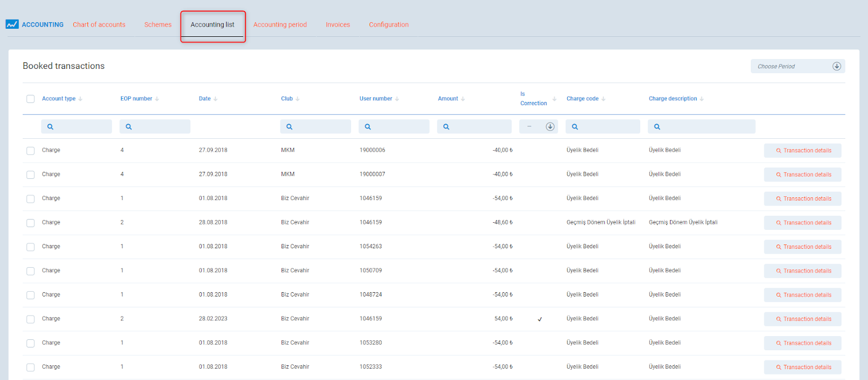This screenshot has height=380, width=868.
Task: Switch to Chart of accounts tab
Action: [99, 25]
